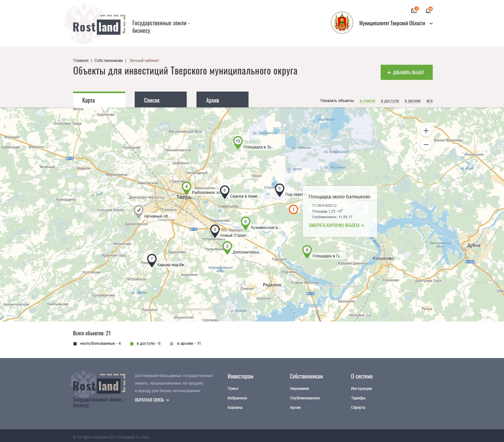Zoom in on the map

pos(426,131)
